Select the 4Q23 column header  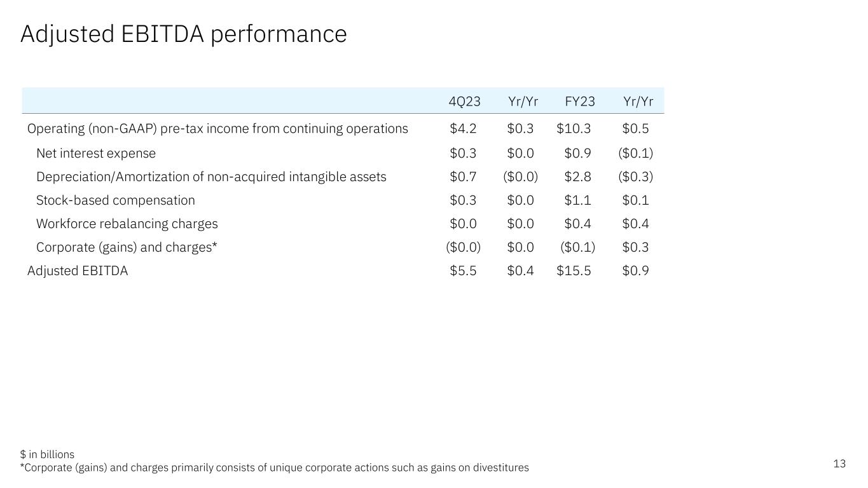click(464, 102)
